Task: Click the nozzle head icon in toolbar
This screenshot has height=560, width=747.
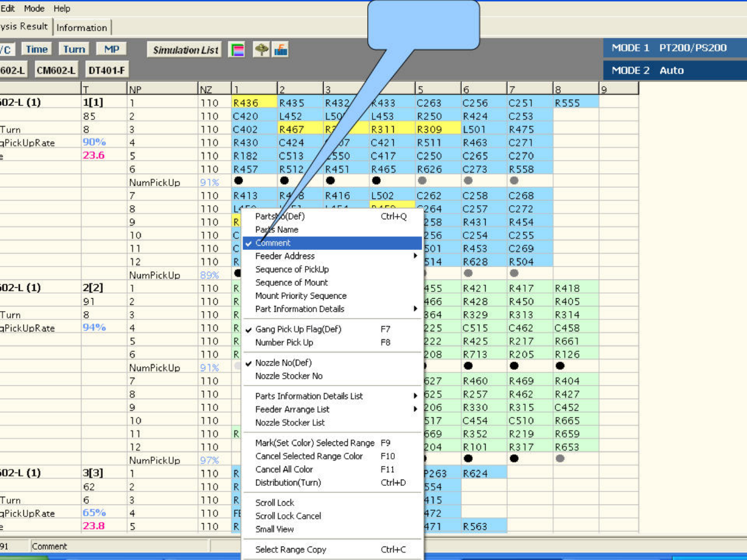Action: pos(261,50)
